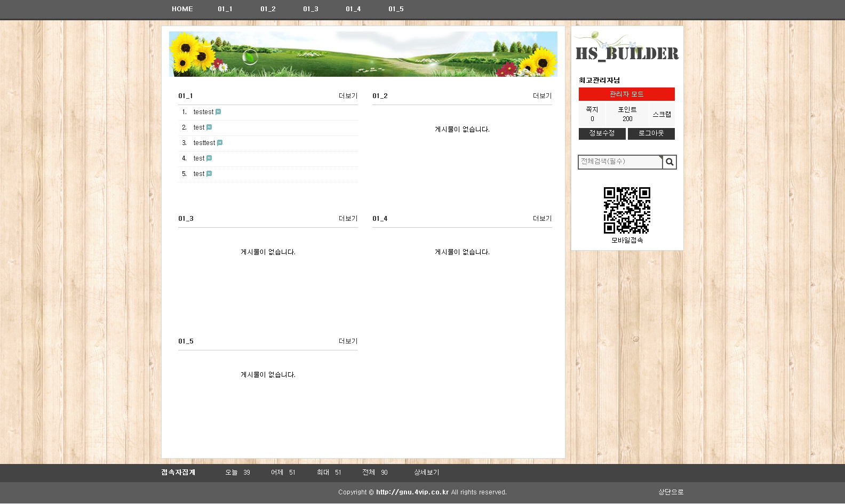Click the new-post icon beside testest
This screenshot has width=845, height=504.
(218, 112)
